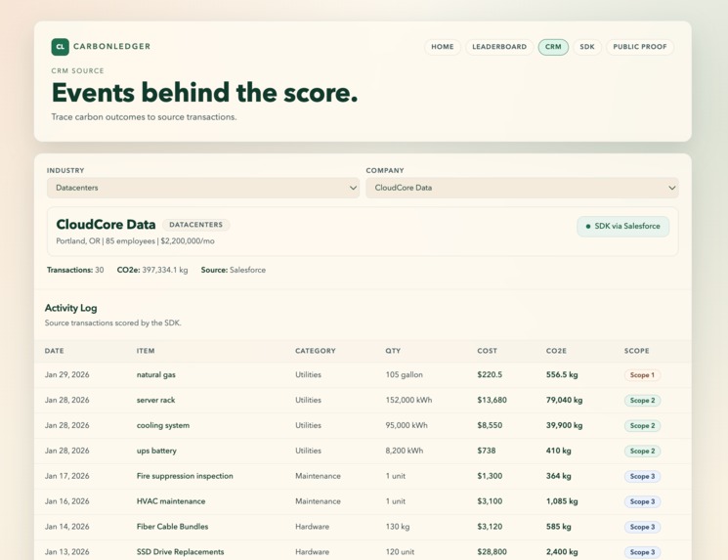Click the Scope 2 badge for server rack
Image resolution: width=728 pixels, height=560 pixels.
click(643, 401)
